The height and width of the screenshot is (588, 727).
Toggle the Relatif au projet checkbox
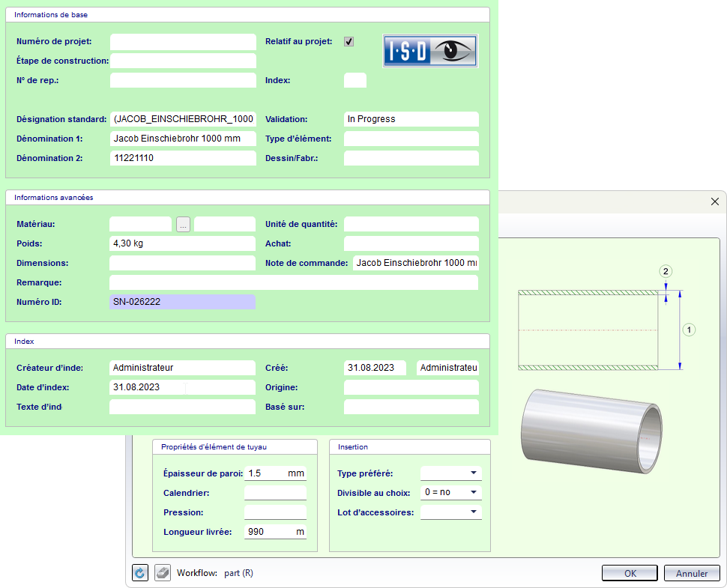click(349, 42)
